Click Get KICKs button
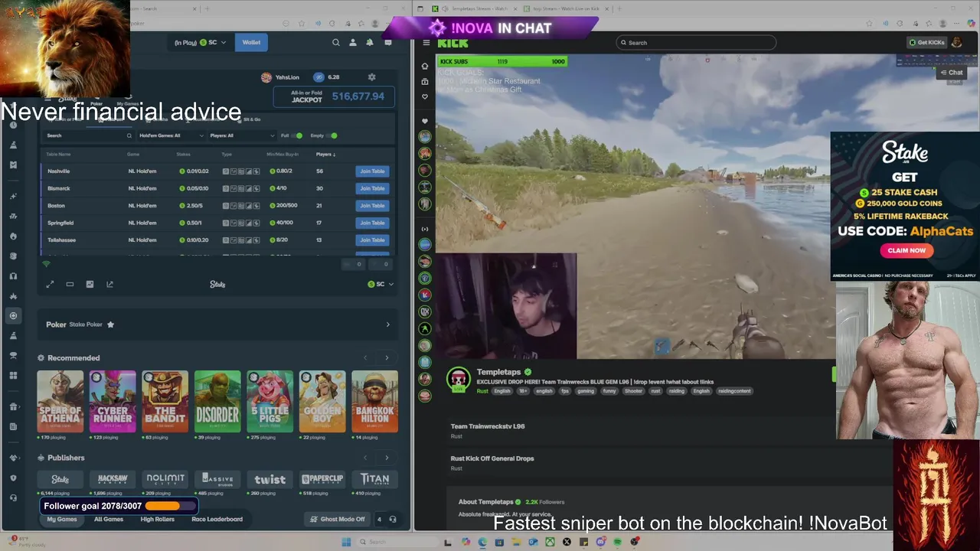The height and width of the screenshot is (551, 980). [927, 43]
